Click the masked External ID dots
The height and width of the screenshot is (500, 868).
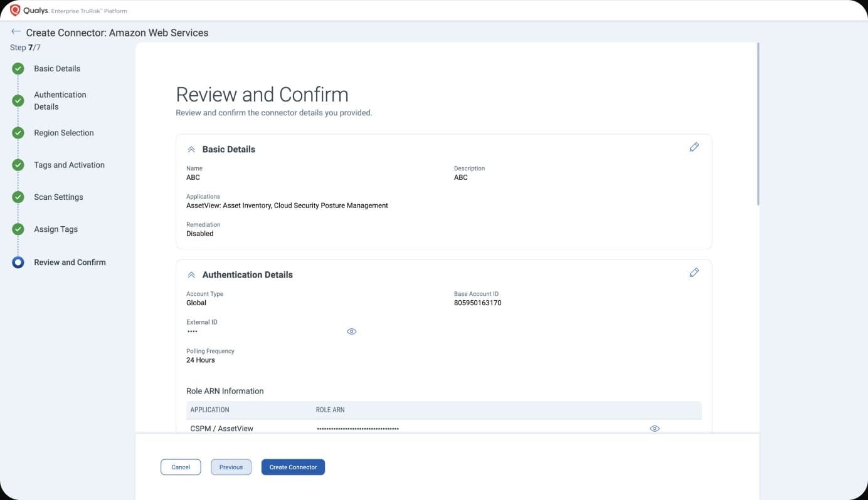click(x=192, y=331)
